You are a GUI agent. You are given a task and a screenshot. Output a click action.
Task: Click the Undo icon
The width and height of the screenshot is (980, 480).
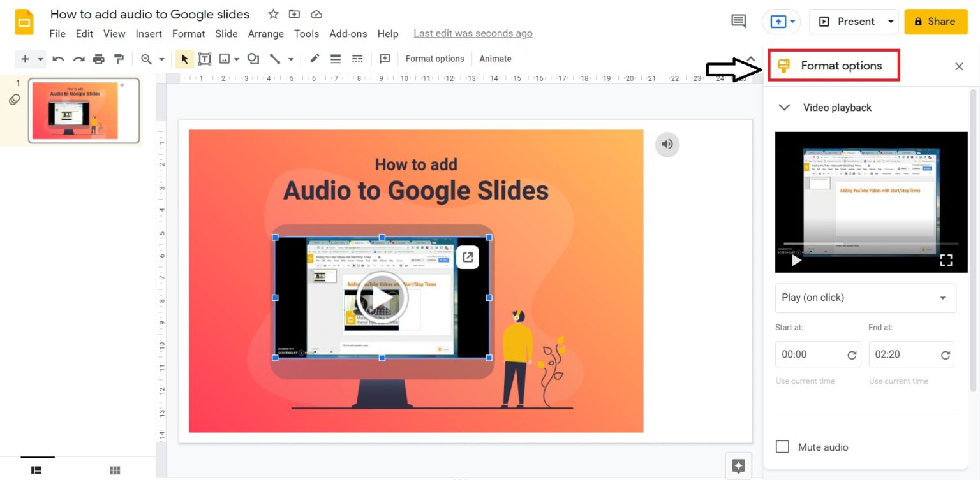pyautogui.click(x=58, y=59)
